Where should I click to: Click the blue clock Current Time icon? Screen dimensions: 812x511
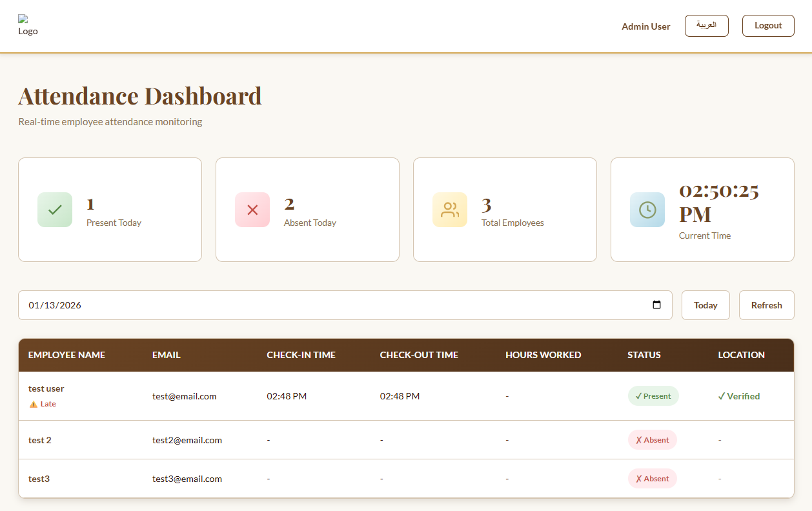[x=647, y=210]
